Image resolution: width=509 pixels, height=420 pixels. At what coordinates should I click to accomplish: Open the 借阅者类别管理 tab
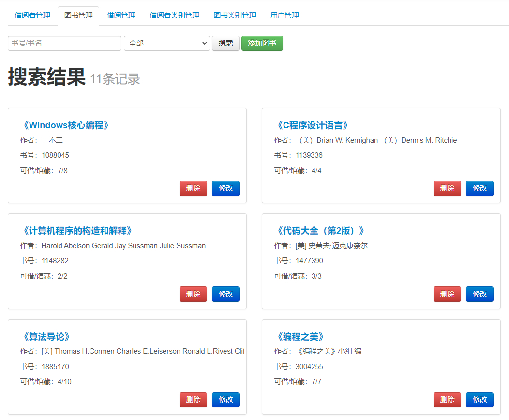175,15
